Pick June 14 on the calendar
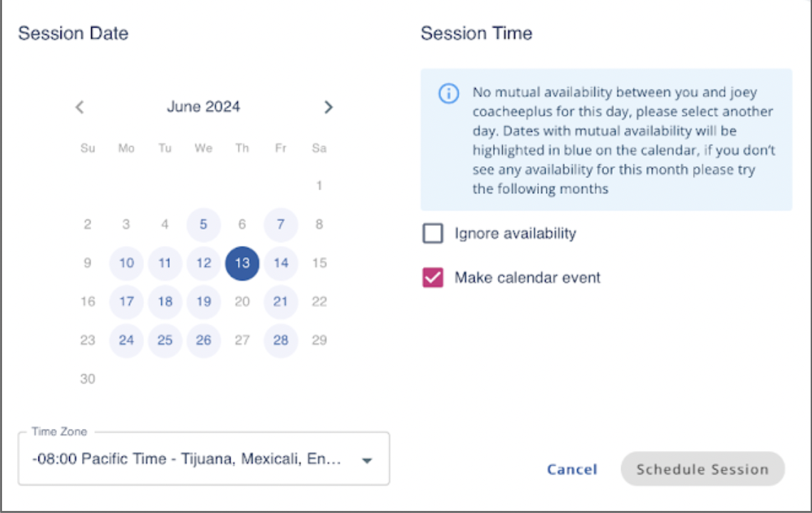This screenshot has height=513, width=812. click(281, 263)
